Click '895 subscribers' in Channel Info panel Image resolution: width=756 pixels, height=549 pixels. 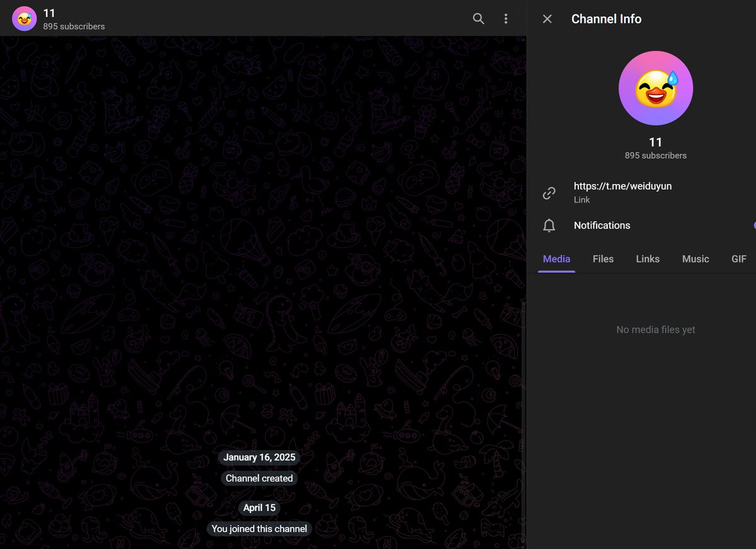coord(656,155)
